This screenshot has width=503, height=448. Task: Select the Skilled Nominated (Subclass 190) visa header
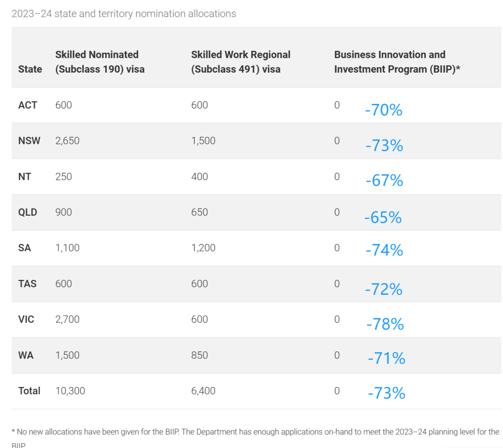tap(100, 62)
